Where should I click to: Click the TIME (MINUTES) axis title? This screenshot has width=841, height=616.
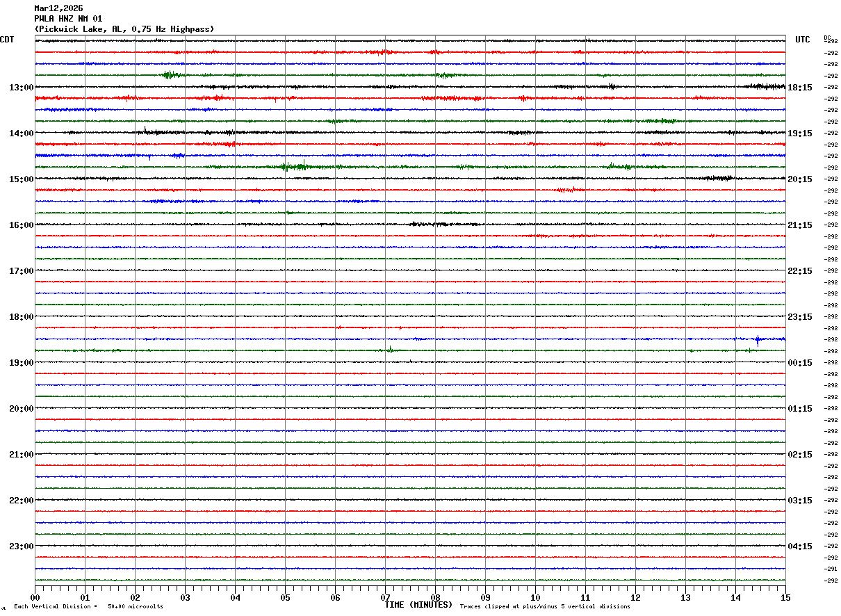click(418, 605)
